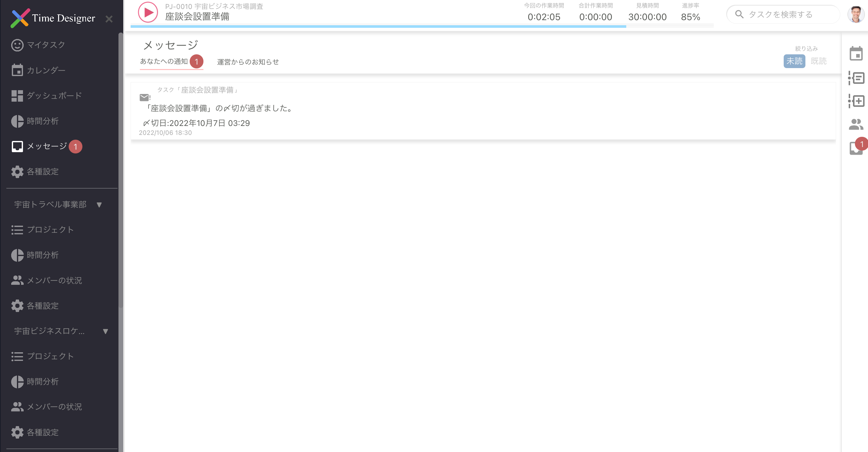Switch to 運営からのお知らせ tab
The image size is (868, 452).
[248, 62]
